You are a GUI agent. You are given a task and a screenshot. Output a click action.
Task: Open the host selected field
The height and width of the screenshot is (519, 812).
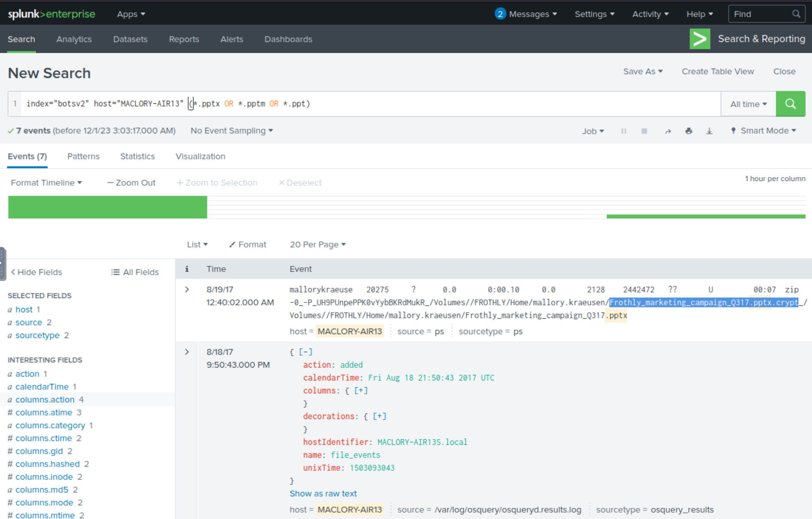pyautogui.click(x=24, y=310)
